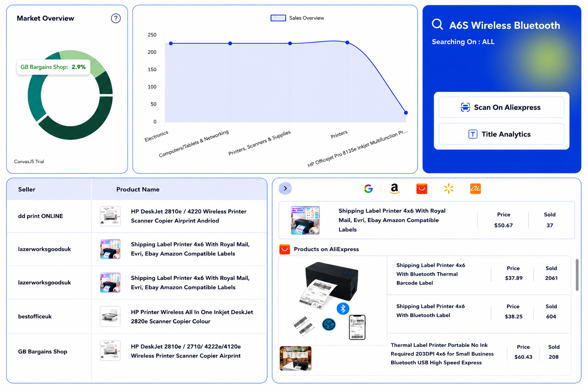Click the Product Name column header
588x392 pixels.
point(138,189)
